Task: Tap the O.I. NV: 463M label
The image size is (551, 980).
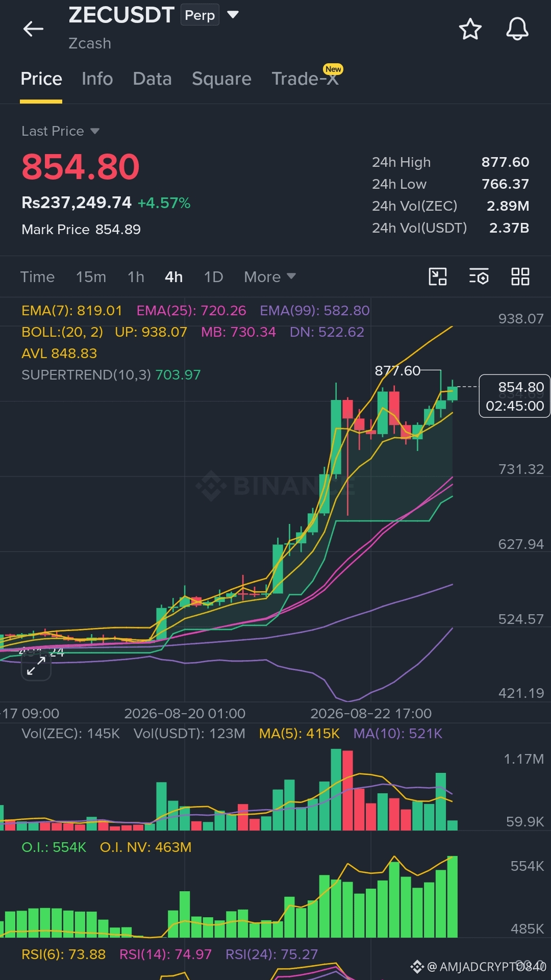Action: point(145,847)
